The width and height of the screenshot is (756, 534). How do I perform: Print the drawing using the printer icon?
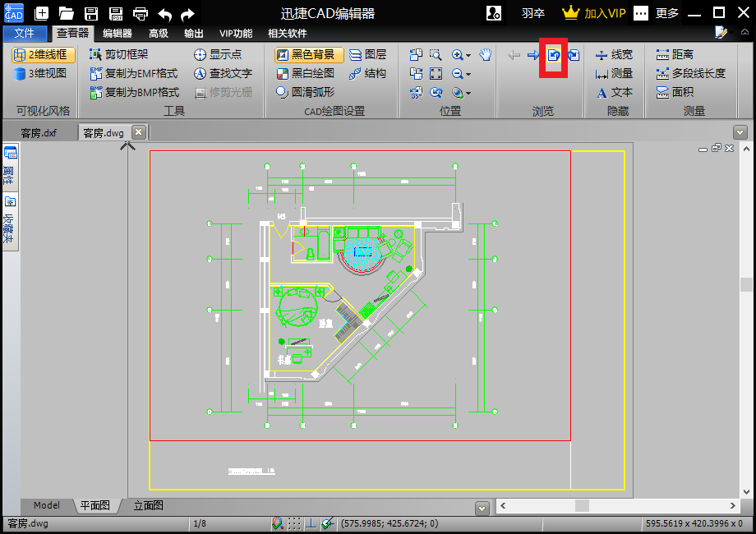point(141,13)
